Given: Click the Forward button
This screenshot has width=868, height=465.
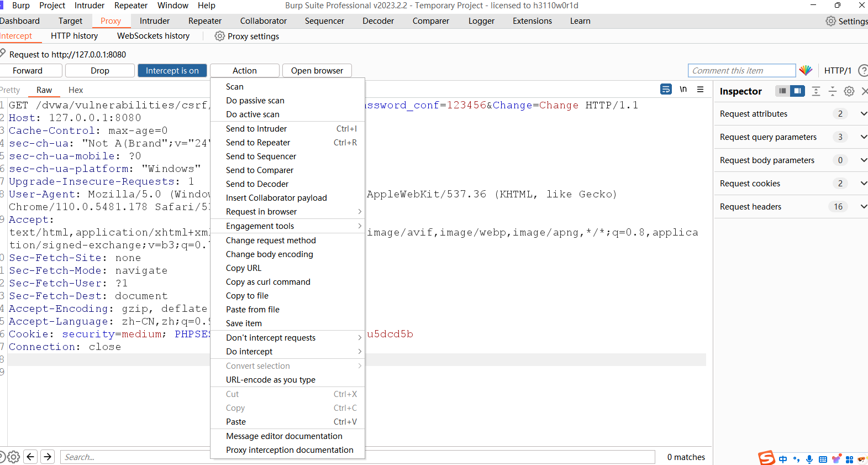Looking at the screenshot, I should tap(30, 70).
